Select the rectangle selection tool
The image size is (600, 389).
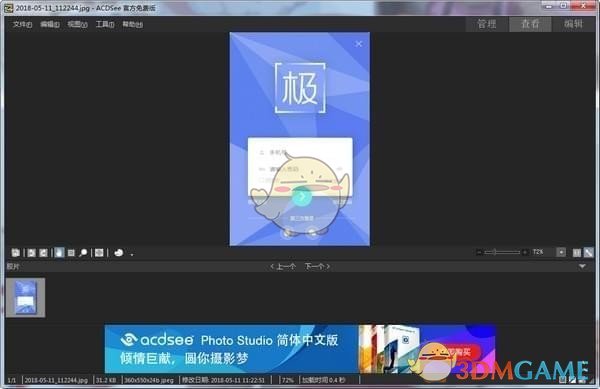click(71, 253)
